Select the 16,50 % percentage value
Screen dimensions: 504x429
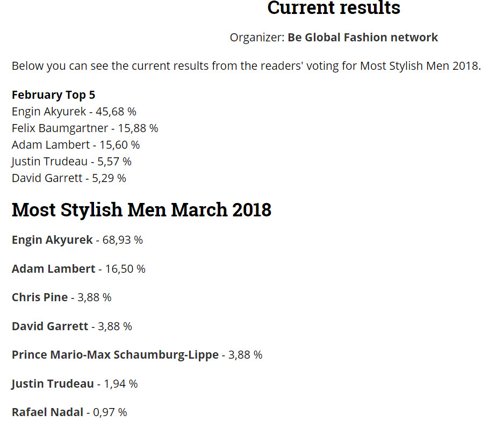[x=125, y=269]
